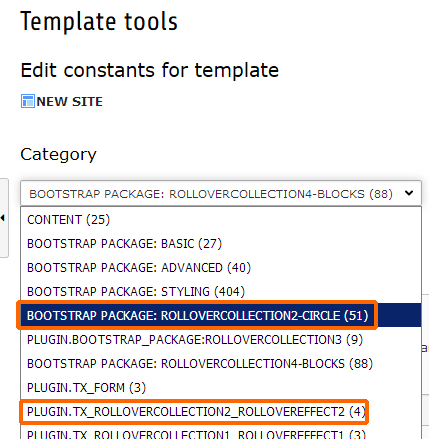Select PLUGIN.TX_ROLLOVERCOLLECTION2_ROLLOVEREFFECT2 (4)
This screenshot has height=439, width=429.
[x=196, y=412]
